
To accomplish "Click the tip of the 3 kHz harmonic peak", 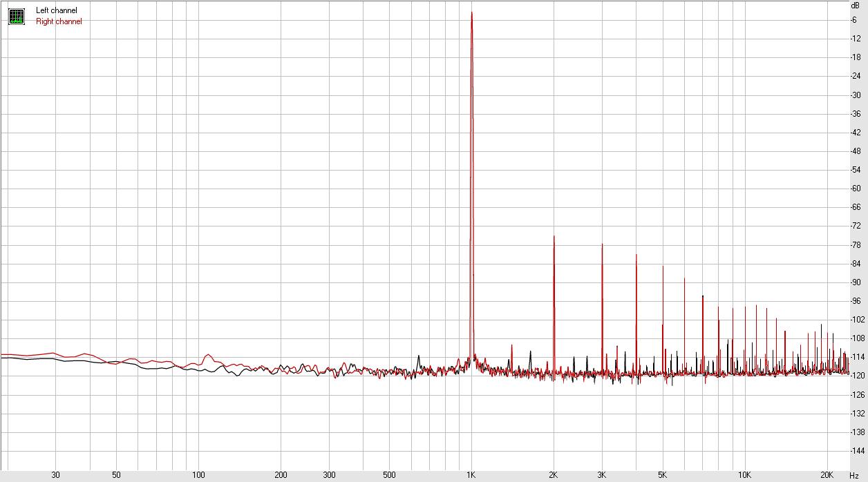I will (602, 244).
